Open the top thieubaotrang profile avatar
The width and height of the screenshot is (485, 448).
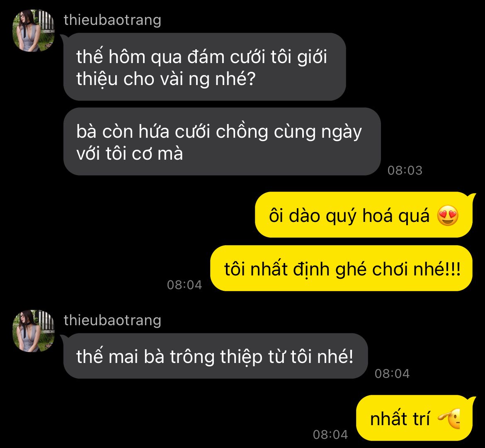[34, 31]
